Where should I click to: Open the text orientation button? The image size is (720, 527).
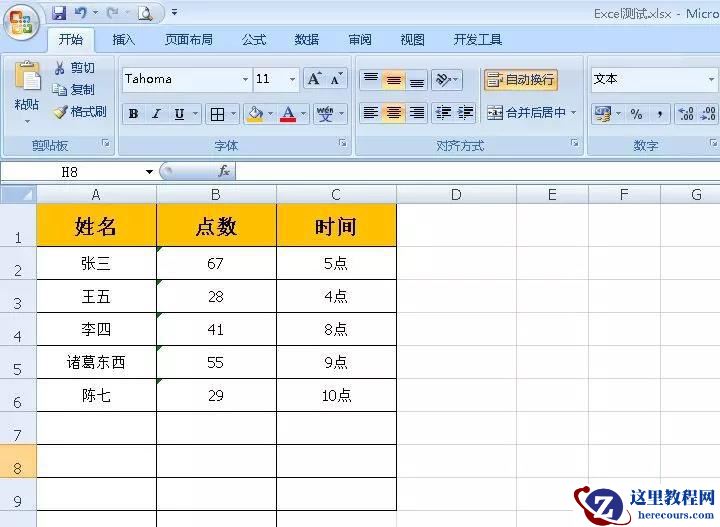click(447, 79)
